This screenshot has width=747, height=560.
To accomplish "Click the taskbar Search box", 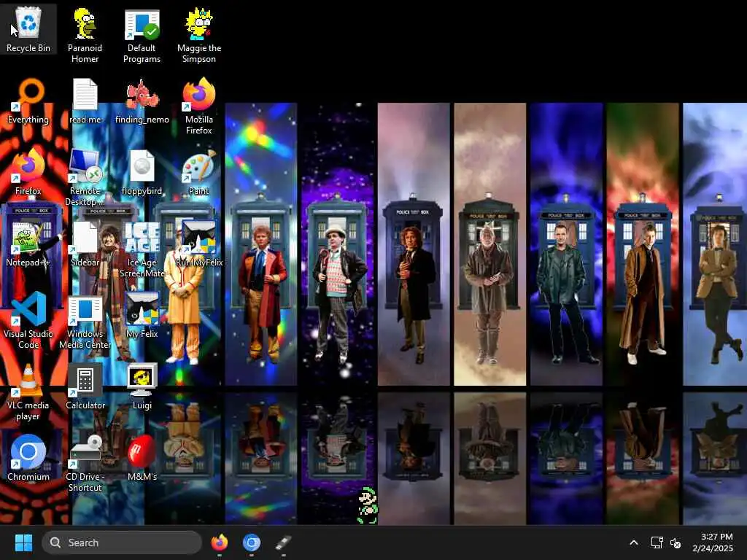I will [122, 542].
